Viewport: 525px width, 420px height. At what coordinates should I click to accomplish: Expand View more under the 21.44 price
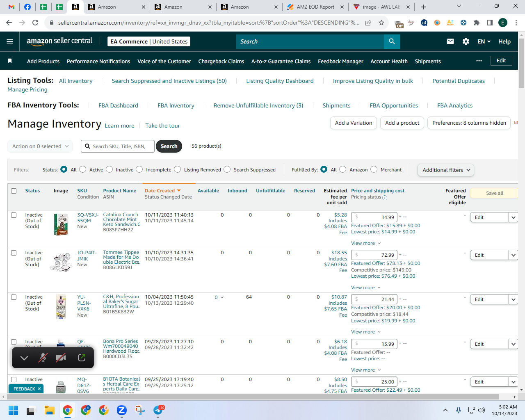click(366, 332)
